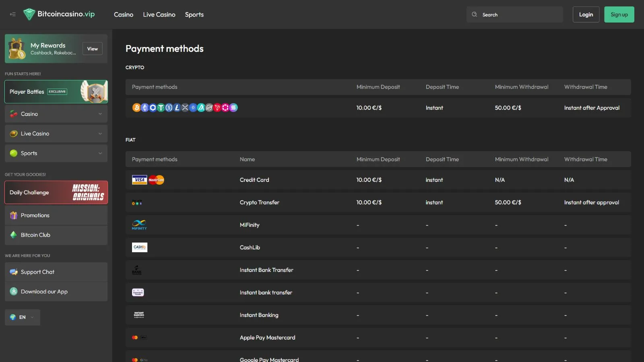644x362 pixels.
Task: Click the search magnifier icon
Action: point(475,14)
